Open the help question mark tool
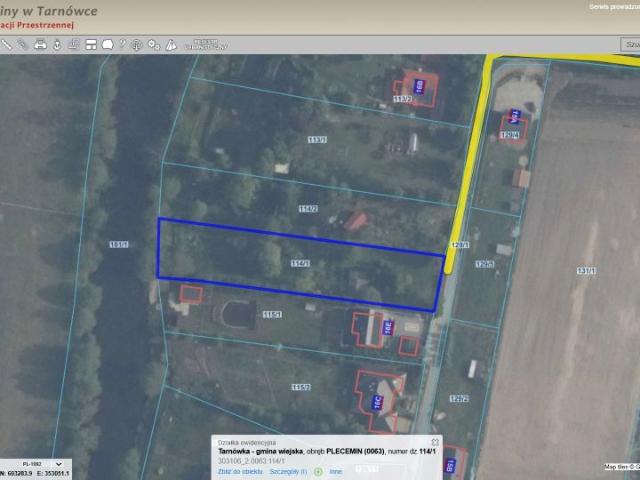 [122, 45]
